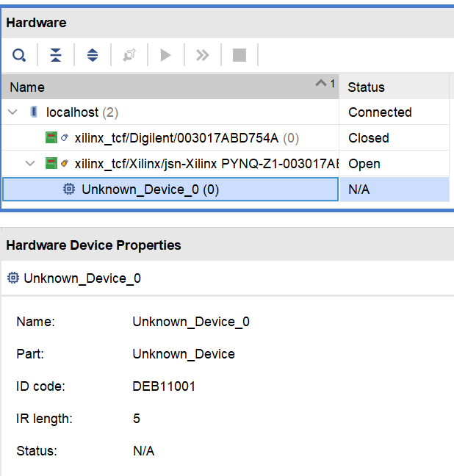The height and width of the screenshot is (476, 454).
Task: Click the IR length: label
Action: 44,419
